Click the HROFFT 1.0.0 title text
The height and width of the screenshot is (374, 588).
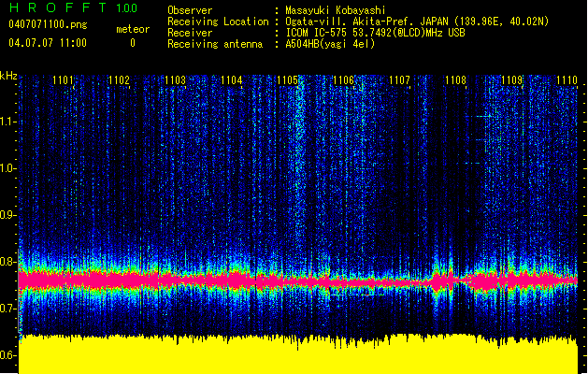(73, 7)
